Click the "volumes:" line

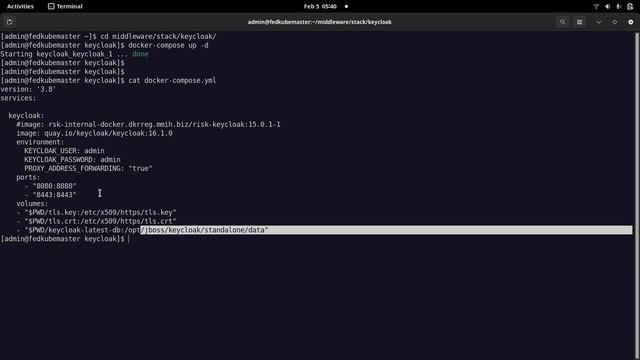(x=32, y=204)
